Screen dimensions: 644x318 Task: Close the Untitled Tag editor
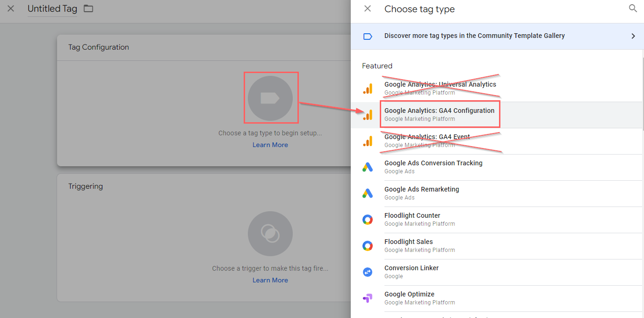click(x=11, y=8)
